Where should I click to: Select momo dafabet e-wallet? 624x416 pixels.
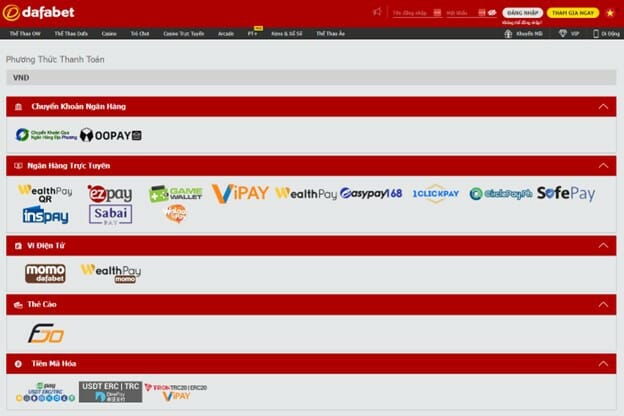[45, 273]
